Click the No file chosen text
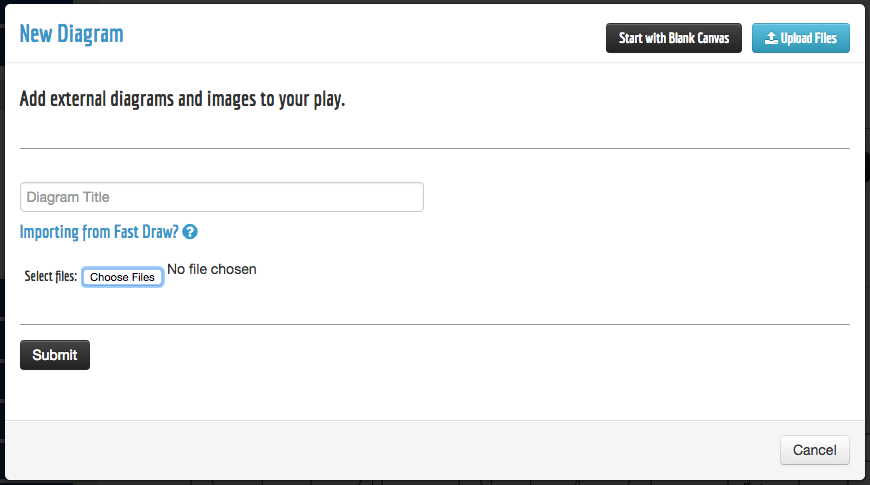Image resolution: width=870 pixels, height=485 pixels. pyautogui.click(x=211, y=269)
